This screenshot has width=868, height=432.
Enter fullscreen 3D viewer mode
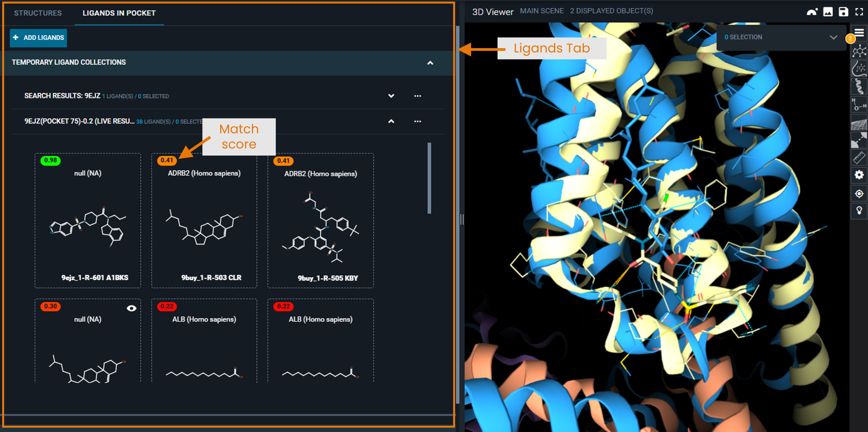859,12
